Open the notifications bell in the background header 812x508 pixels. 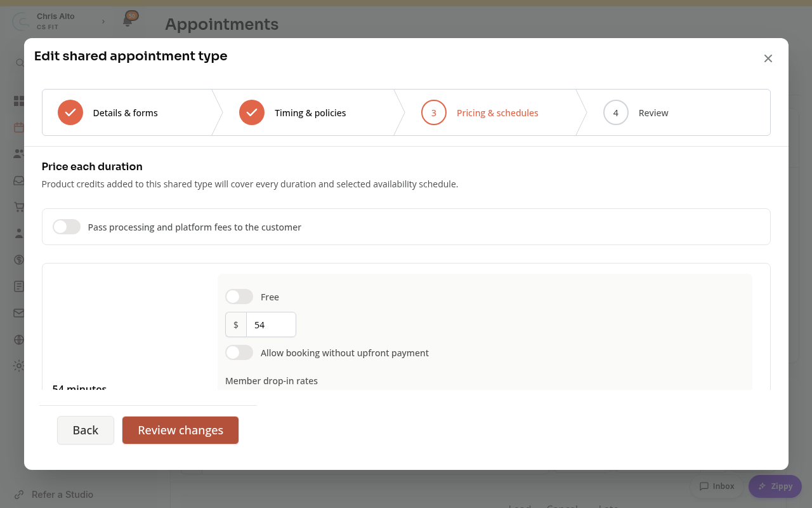(x=128, y=21)
